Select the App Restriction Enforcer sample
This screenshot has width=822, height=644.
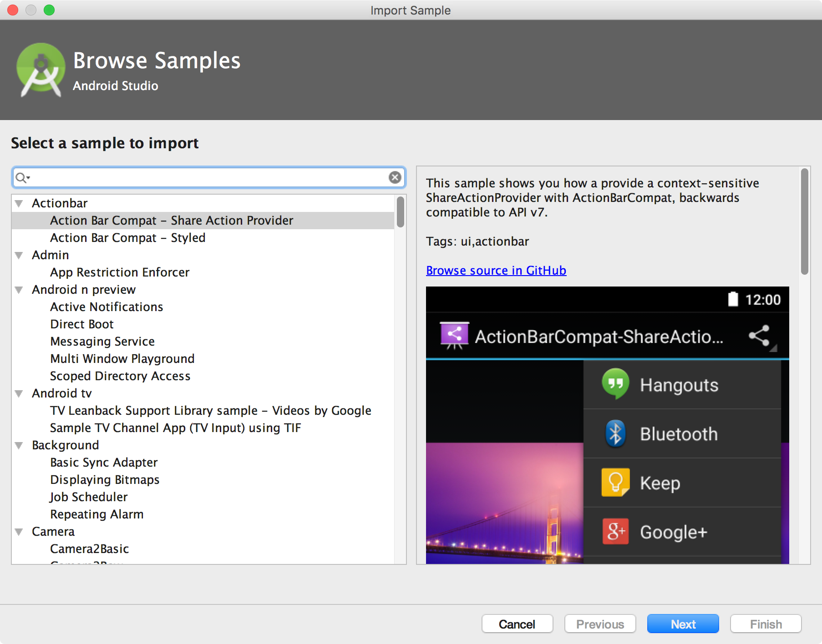point(120,272)
